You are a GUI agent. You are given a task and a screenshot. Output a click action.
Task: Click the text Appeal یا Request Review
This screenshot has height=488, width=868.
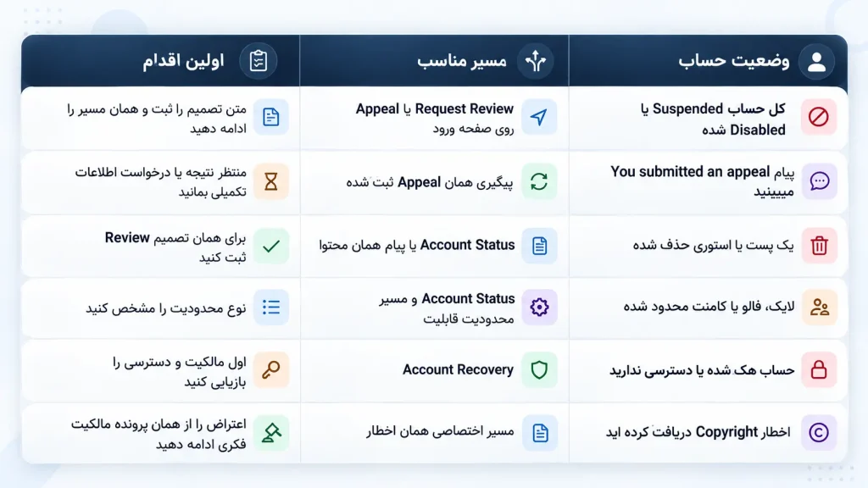[435, 109]
